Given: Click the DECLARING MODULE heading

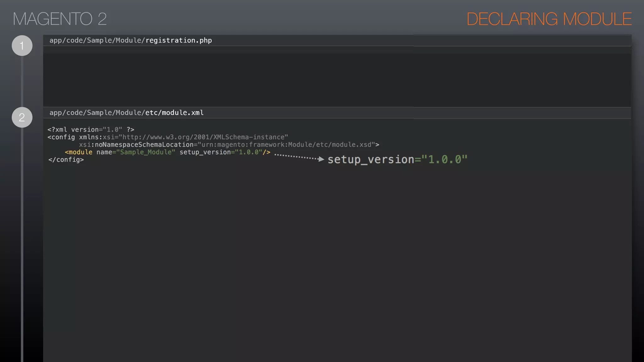Looking at the screenshot, I should 549,19.
